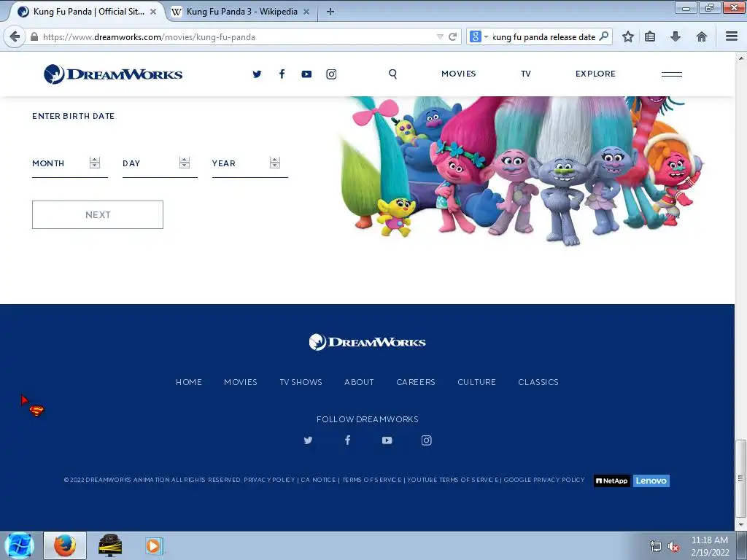747x560 pixels.
Task: Open the CAREERS footer link
Action: pyautogui.click(x=415, y=382)
